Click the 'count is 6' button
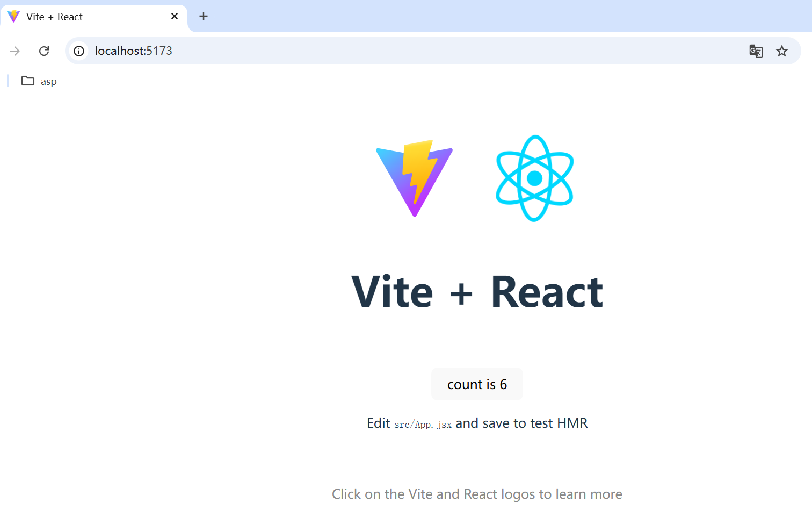The image size is (812, 517). click(x=477, y=384)
